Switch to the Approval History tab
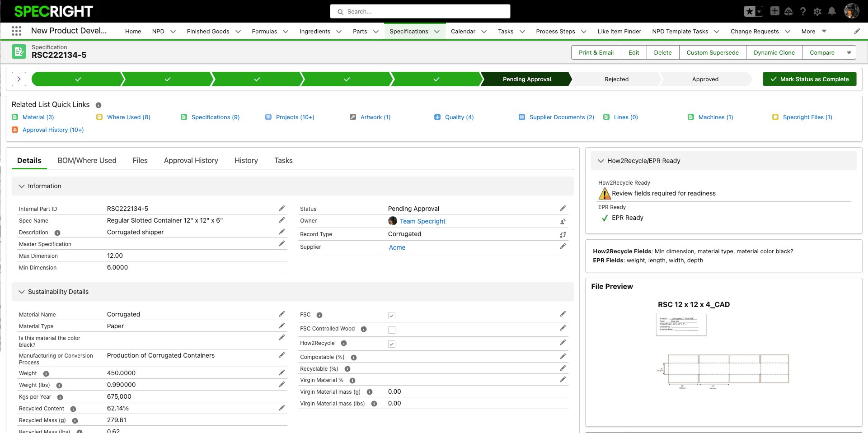 pos(191,160)
